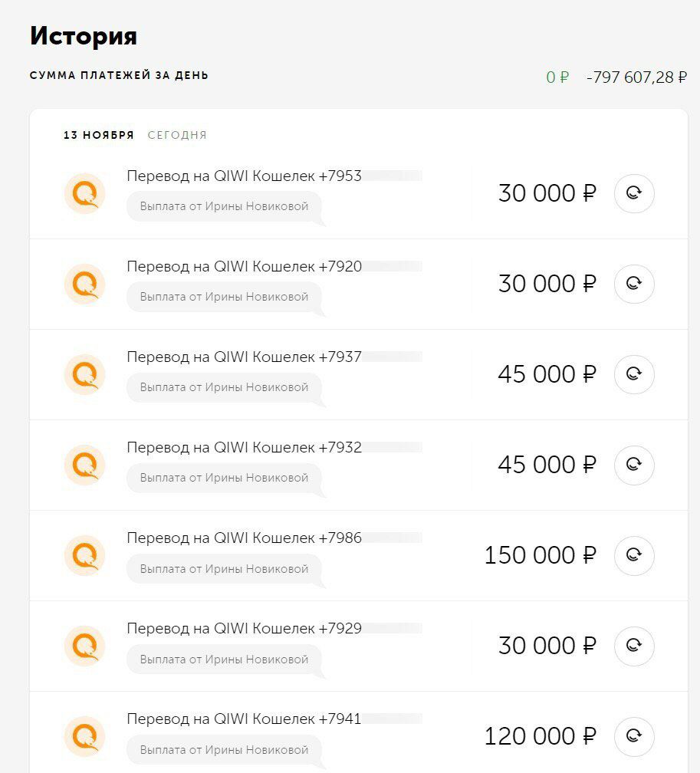Open transfer to QIWI Кошелек +7937
Screen dimensions: 700x773
coord(358,375)
